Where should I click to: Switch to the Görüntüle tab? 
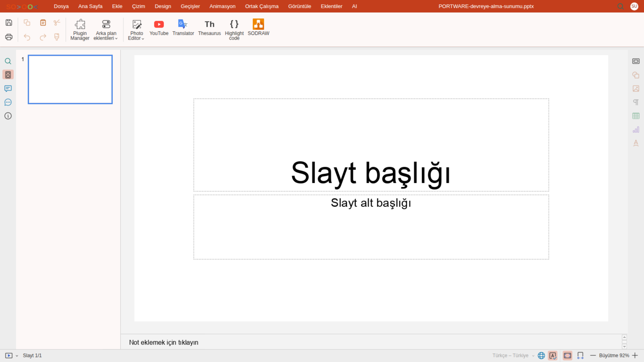pyautogui.click(x=299, y=6)
